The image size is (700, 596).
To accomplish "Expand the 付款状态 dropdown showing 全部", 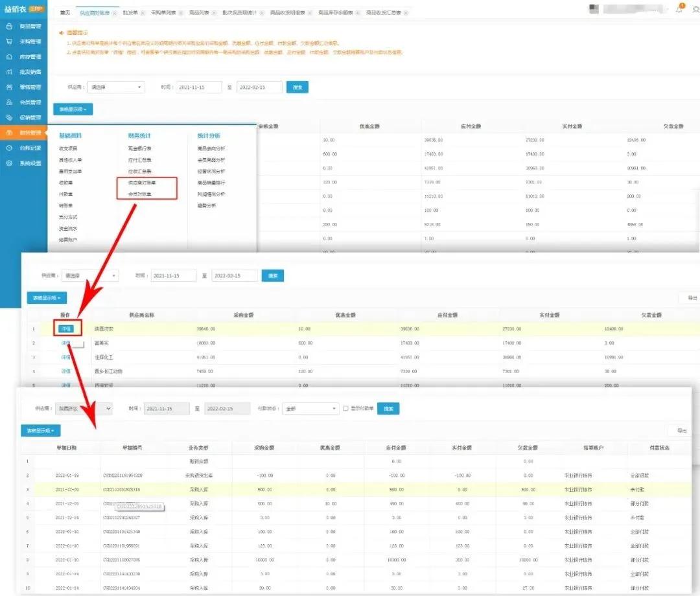I will [x=310, y=409].
